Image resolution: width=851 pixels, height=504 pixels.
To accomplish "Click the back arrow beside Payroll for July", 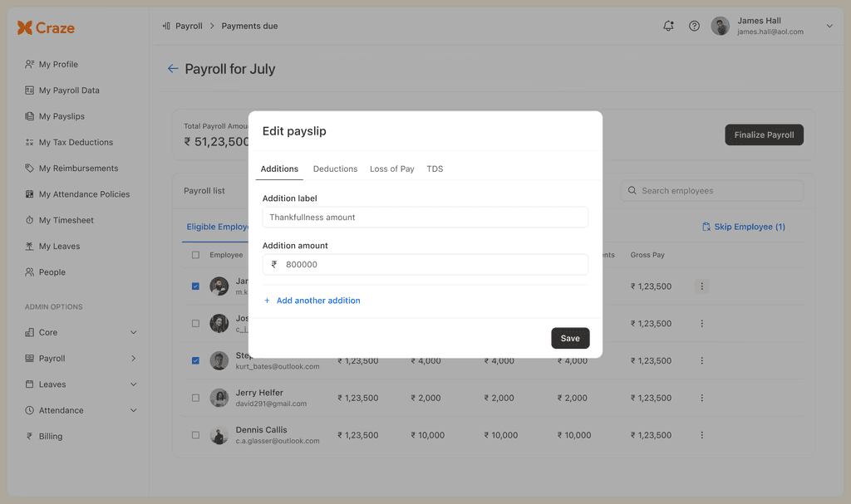I will pyautogui.click(x=172, y=69).
